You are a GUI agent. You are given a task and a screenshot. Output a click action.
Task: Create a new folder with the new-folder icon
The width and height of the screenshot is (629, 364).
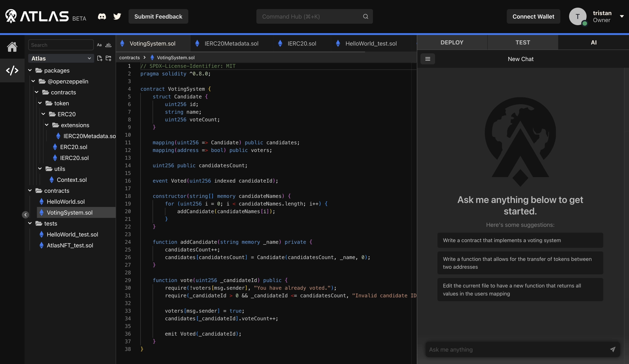[x=109, y=58]
